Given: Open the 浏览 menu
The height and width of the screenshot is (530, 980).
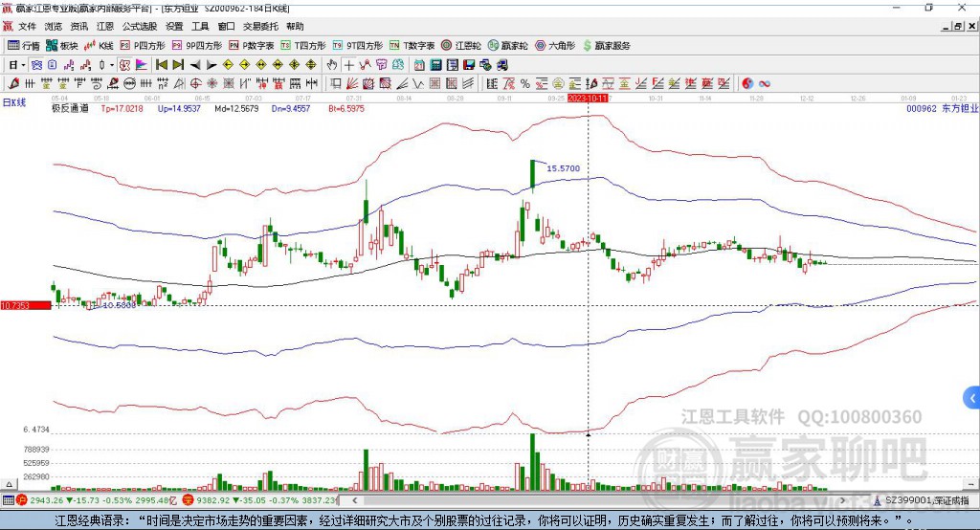Looking at the screenshot, I should [x=54, y=26].
